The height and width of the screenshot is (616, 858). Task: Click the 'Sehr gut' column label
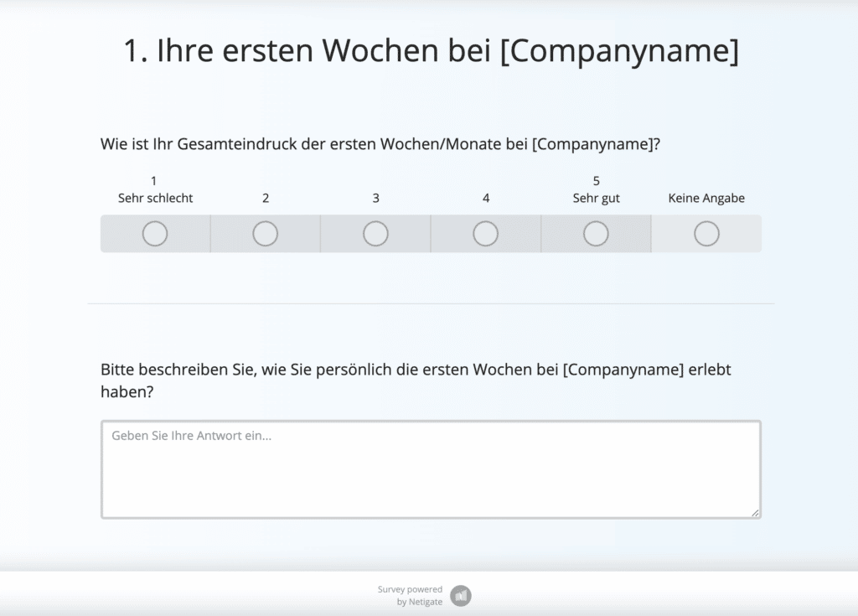(x=596, y=198)
